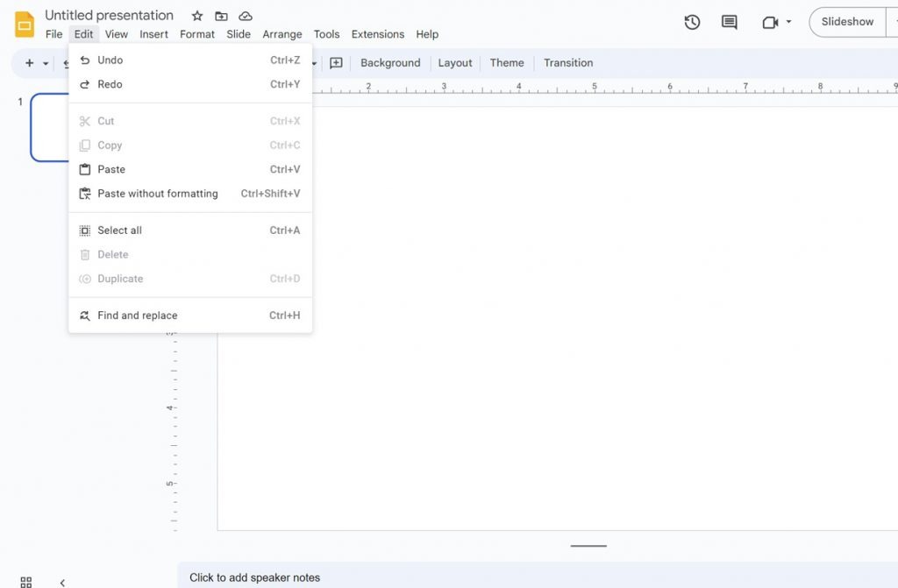This screenshot has height=588, width=898.
Task: Open the Meet options dropdown arrow
Action: pyautogui.click(x=788, y=24)
